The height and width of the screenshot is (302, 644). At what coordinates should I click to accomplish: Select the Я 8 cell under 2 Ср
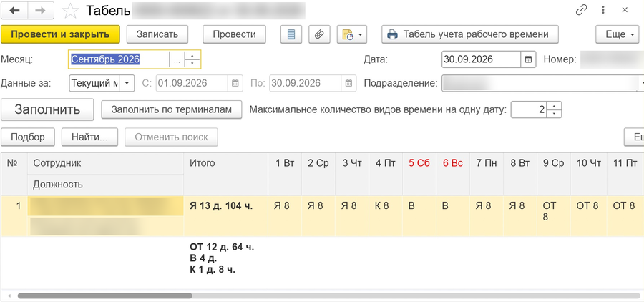click(318, 216)
